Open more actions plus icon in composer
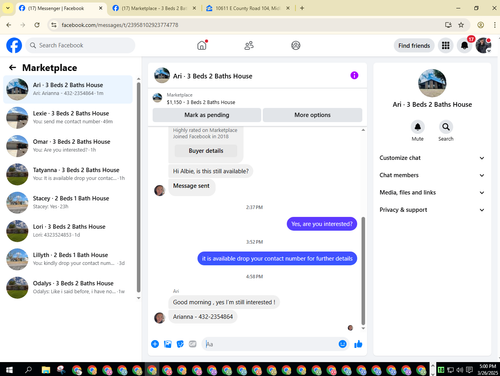Viewport: 500px width, 376px height. coord(155,344)
